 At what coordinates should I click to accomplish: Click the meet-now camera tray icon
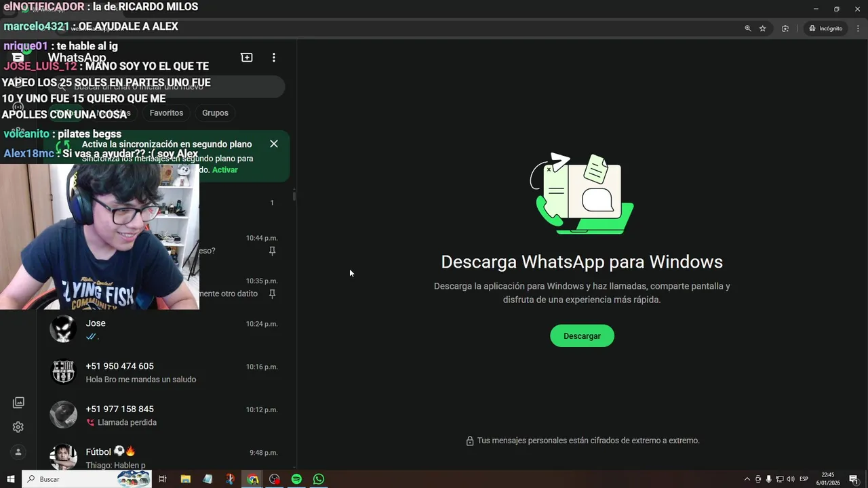pyautogui.click(x=758, y=479)
